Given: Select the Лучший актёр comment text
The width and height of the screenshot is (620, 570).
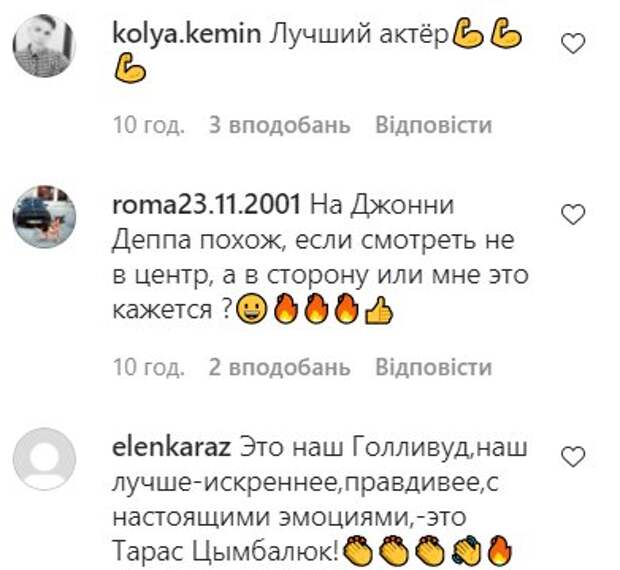Looking at the screenshot, I should click(x=359, y=35).
